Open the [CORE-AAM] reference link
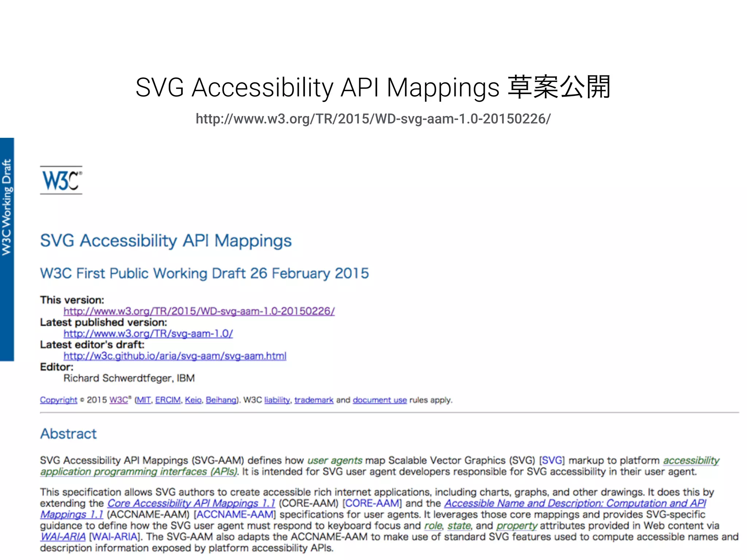747x560 pixels. coord(372,503)
